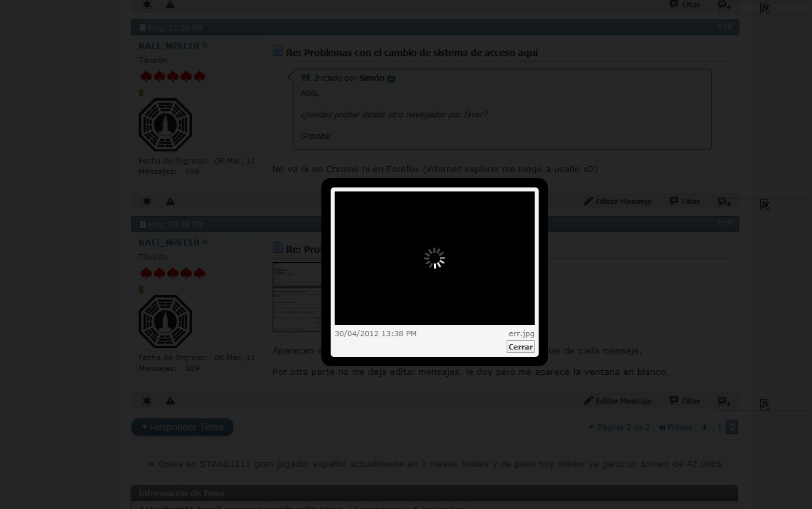Click the post icon beside the post #18 title
Screen dimensions: 812x509
point(278,52)
